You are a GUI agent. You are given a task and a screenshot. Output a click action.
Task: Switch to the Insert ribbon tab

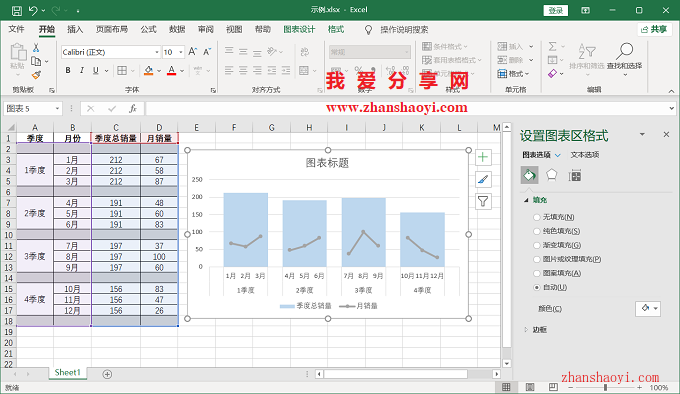75,29
